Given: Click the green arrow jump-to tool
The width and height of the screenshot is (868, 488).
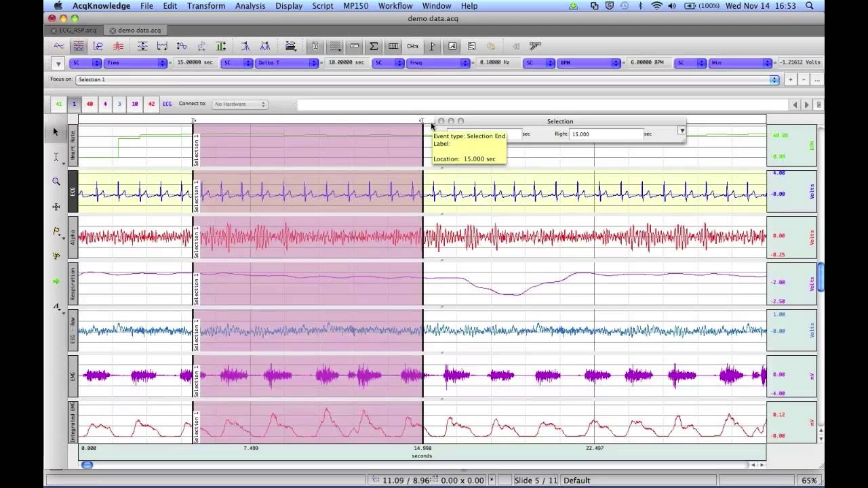Looking at the screenshot, I should click(56, 281).
